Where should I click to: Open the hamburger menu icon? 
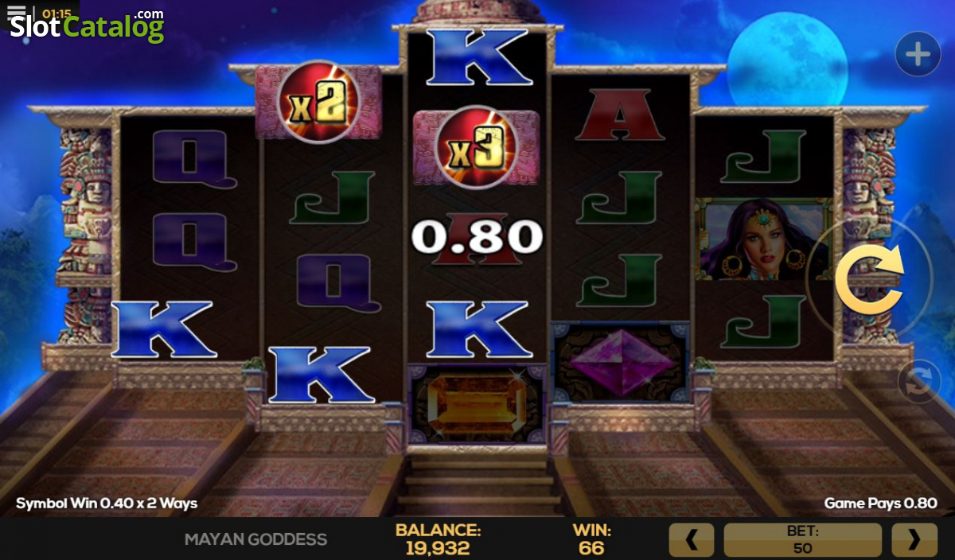pyautogui.click(x=16, y=13)
